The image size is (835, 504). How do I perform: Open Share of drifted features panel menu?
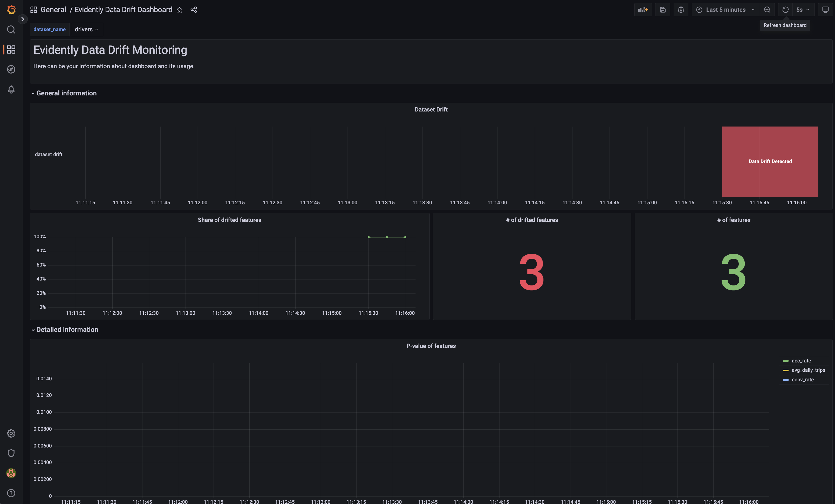coord(229,220)
